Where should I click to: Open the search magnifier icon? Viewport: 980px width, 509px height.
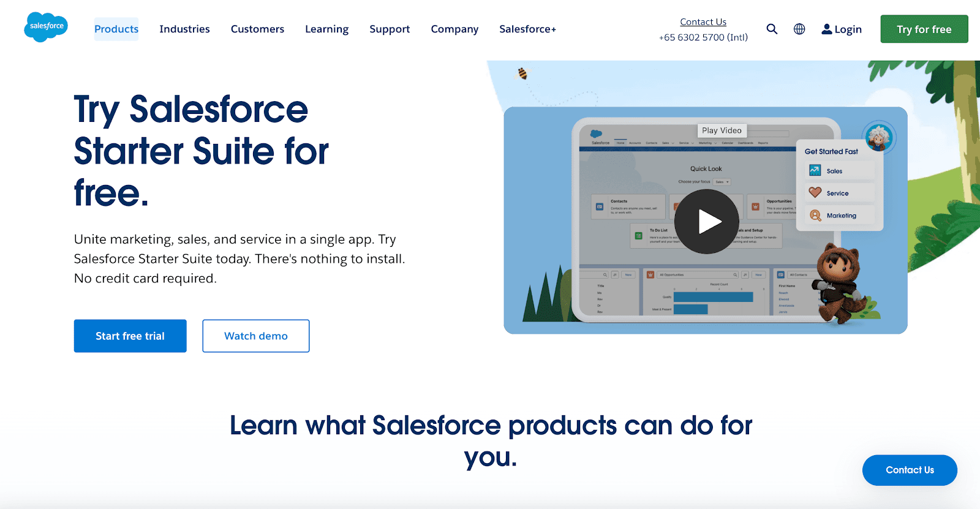[772, 29]
